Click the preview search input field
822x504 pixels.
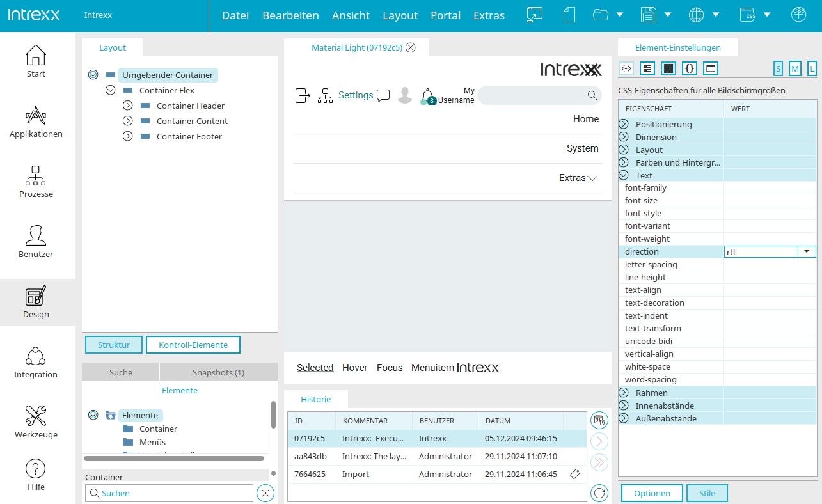point(539,95)
